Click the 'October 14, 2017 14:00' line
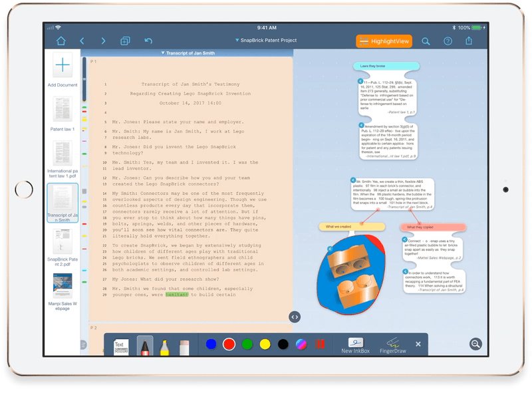532x399 pixels. pyautogui.click(x=190, y=103)
